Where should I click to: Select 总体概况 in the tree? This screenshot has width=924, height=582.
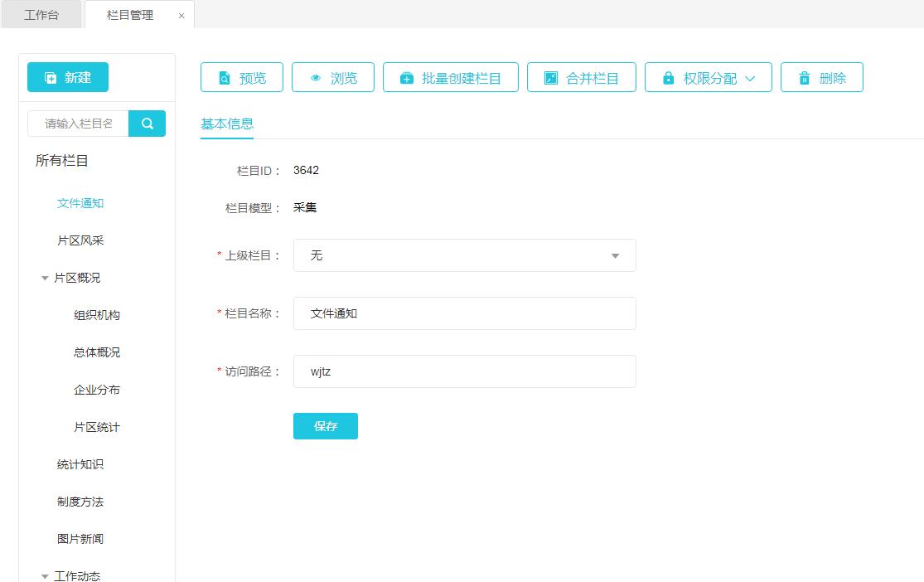pyautogui.click(x=97, y=352)
